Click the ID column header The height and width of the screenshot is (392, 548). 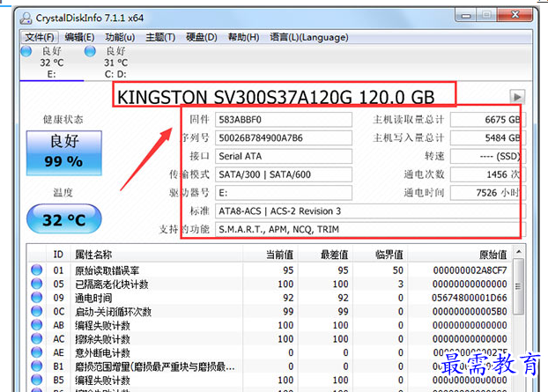[58, 255]
